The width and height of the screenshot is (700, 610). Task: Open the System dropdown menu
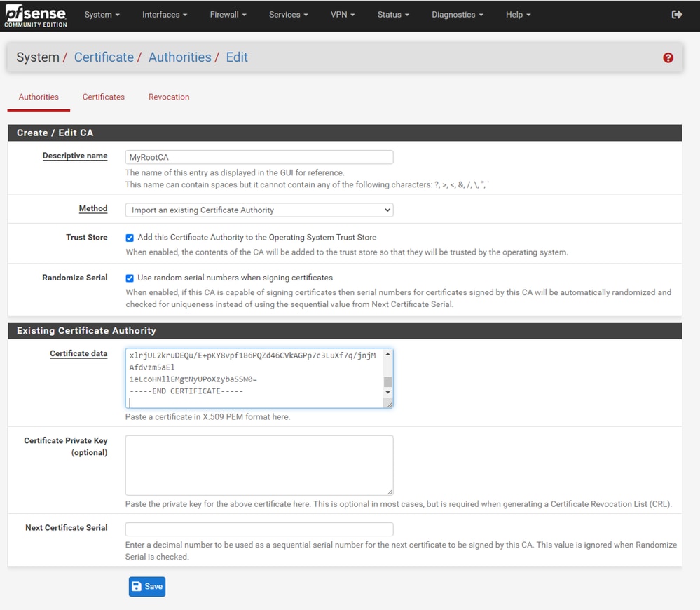(x=102, y=15)
